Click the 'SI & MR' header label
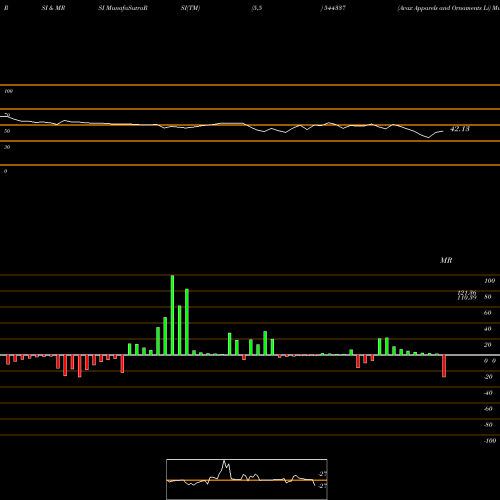This screenshot has height=500, width=500. click(x=53, y=8)
